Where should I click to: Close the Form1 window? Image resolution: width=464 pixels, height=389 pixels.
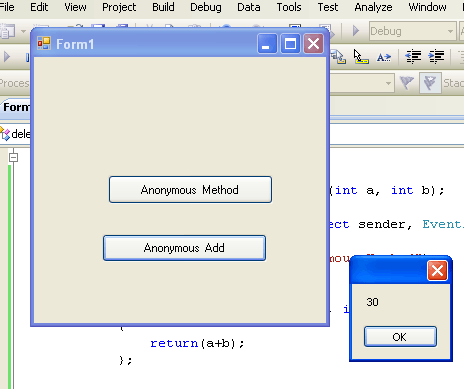tap(313, 43)
